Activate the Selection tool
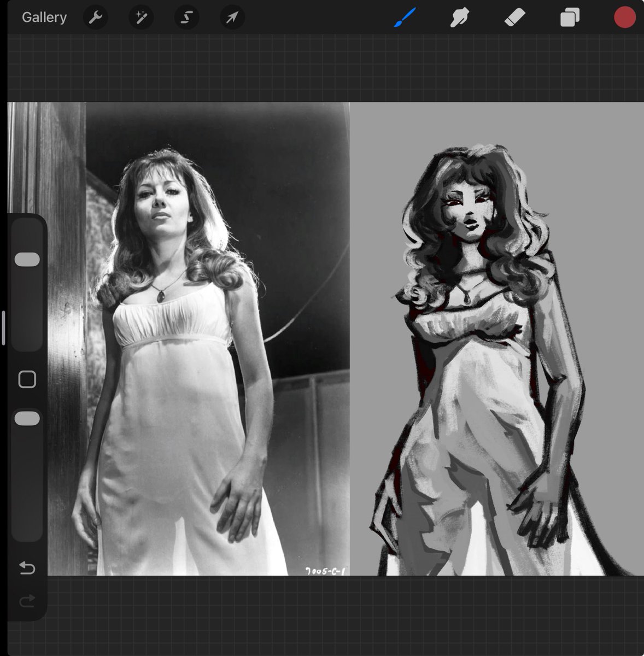The height and width of the screenshot is (656, 644). point(186,17)
